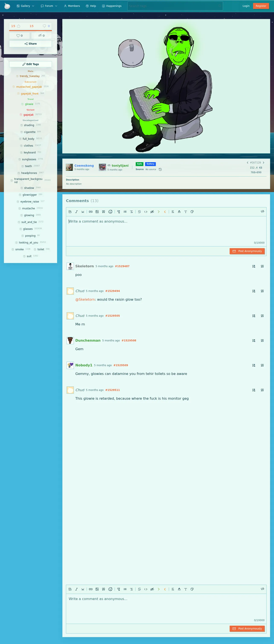The image size is (274, 644).
Task: Insert image in the bottom comment editor
Action: click(97, 589)
